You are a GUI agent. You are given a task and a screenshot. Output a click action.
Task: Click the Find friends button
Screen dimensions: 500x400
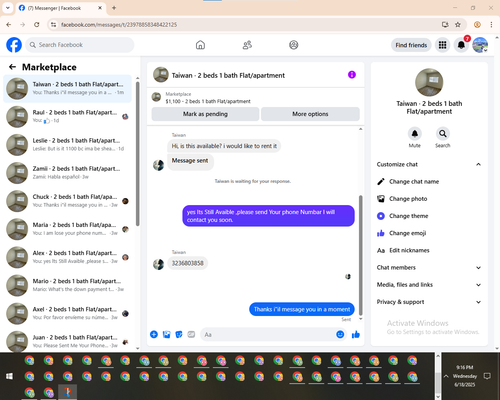click(x=411, y=45)
